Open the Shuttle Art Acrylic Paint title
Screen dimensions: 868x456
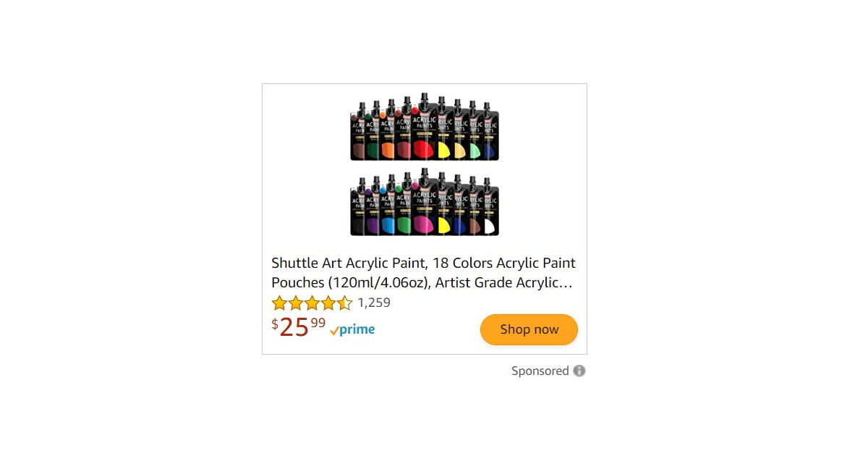click(423, 273)
